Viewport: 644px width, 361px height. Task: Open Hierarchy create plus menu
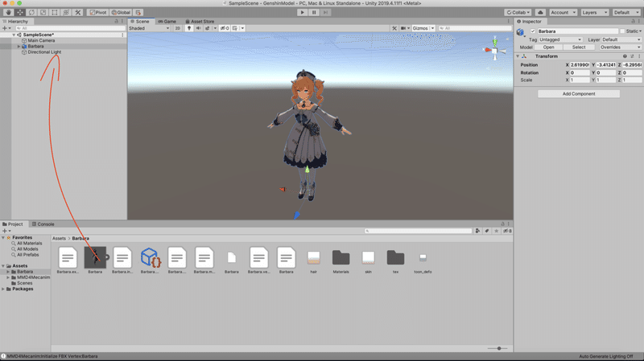[5, 28]
